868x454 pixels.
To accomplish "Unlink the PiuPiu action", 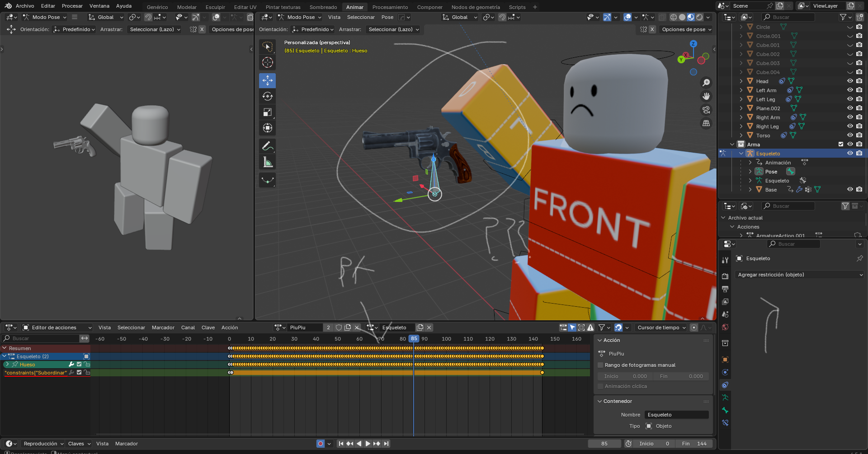I will pyautogui.click(x=357, y=328).
